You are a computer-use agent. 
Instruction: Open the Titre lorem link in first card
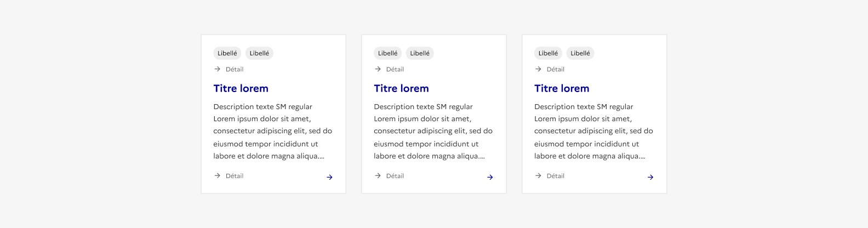pos(241,88)
